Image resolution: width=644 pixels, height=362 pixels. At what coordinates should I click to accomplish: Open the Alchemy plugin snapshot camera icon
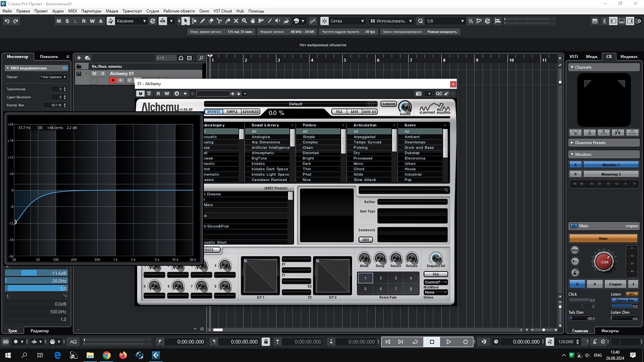(418, 94)
